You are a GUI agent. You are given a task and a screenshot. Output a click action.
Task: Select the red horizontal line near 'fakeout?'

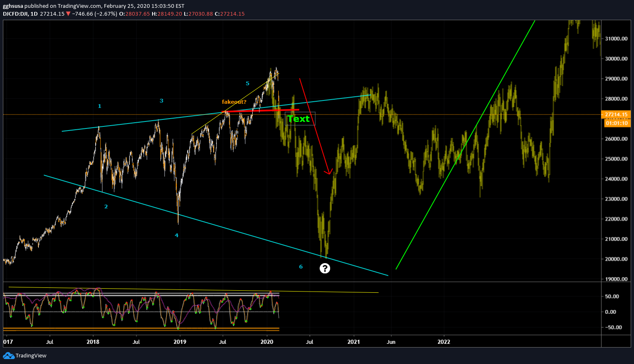coord(261,110)
